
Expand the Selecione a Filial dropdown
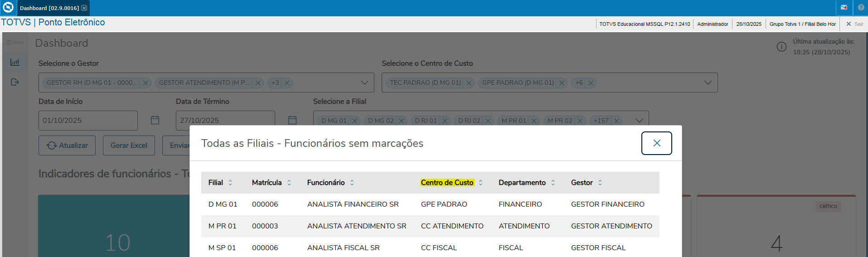[x=639, y=121]
